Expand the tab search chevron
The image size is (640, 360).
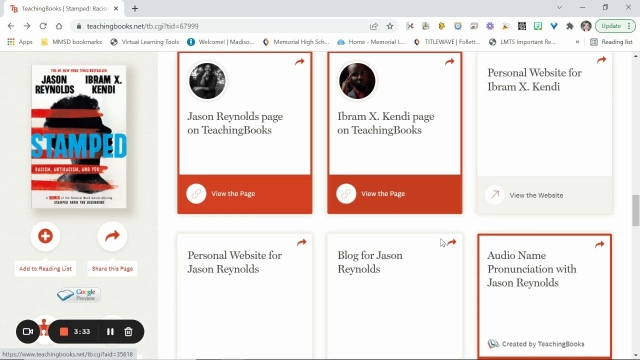[x=560, y=8]
